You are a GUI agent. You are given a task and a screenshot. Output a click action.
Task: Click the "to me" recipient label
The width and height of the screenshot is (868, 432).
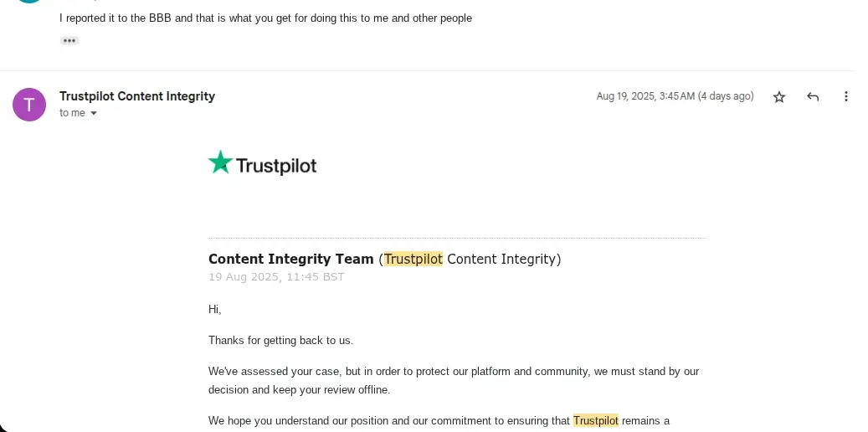point(72,113)
